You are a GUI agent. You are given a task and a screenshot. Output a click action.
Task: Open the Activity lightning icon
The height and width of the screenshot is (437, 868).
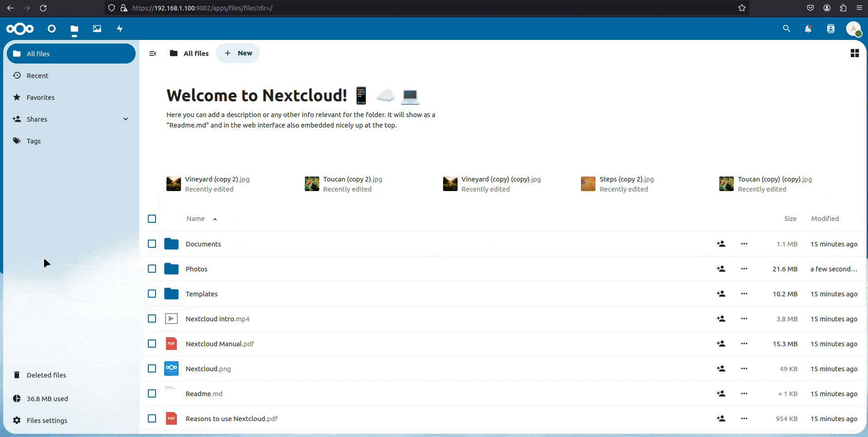tap(120, 29)
